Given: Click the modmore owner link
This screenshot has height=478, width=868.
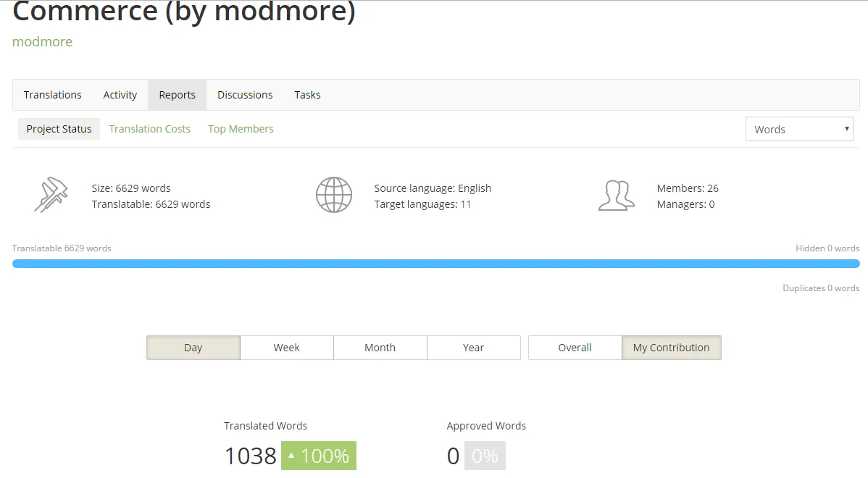Looking at the screenshot, I should pos(42,41).
